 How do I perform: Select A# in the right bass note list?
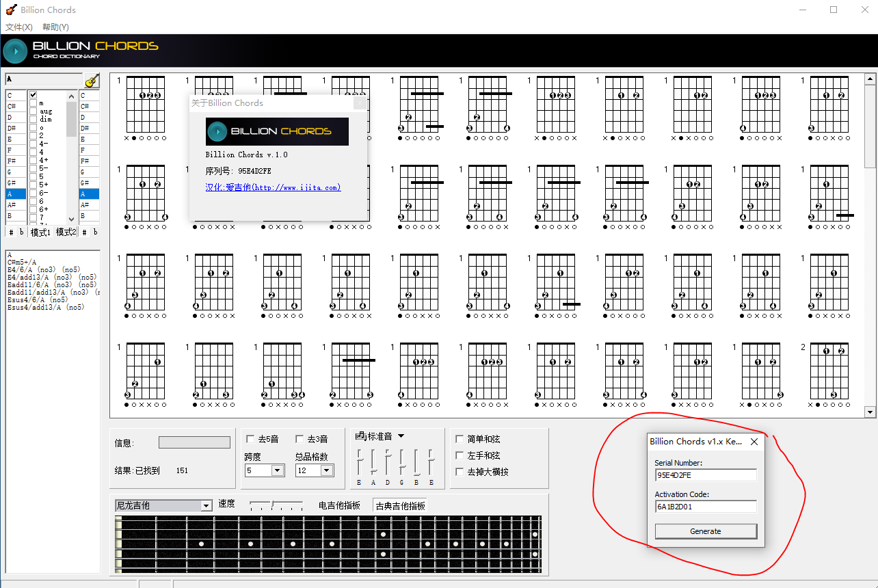(x=90, y=205)
